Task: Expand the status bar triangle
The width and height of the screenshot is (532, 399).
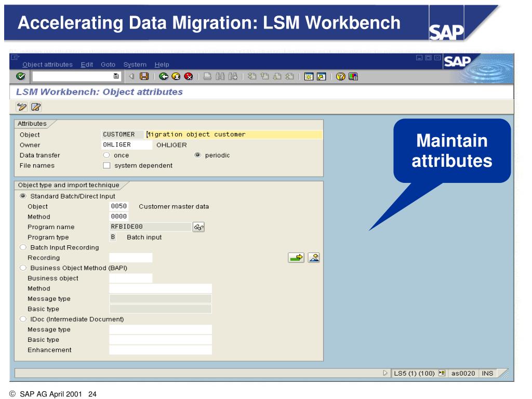Action: (385, 373)
